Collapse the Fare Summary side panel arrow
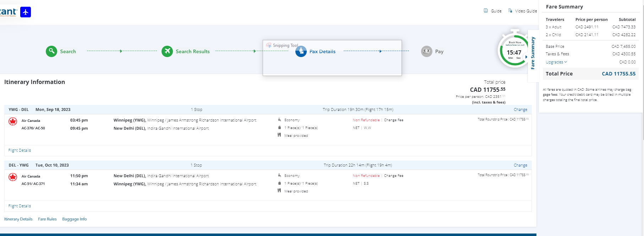Viewport: 644px width, 236px height. [x=526, y=57]
